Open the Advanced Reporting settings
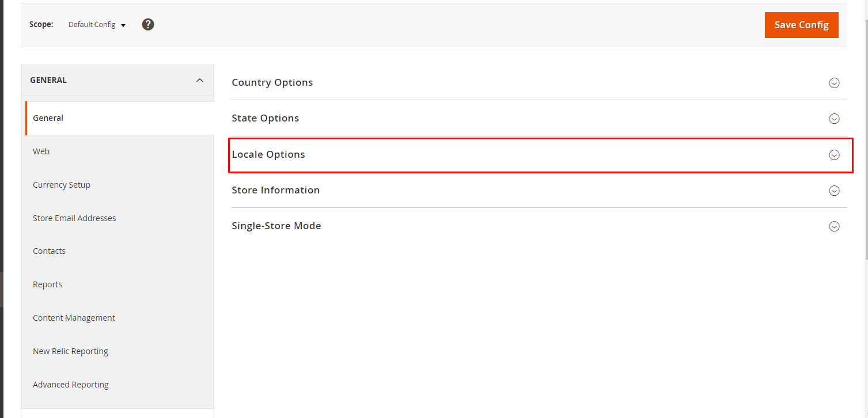The image size is (868, 418). (71, 385)
